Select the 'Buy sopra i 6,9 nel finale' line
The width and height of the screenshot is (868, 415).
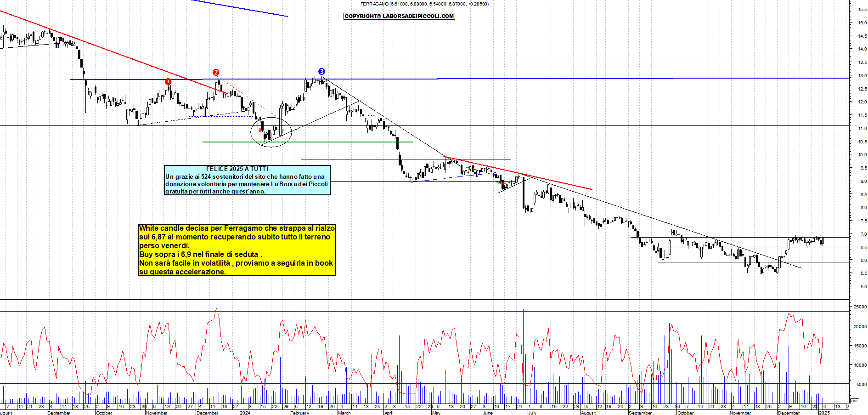pyautogui.click(x=201, y=254)
